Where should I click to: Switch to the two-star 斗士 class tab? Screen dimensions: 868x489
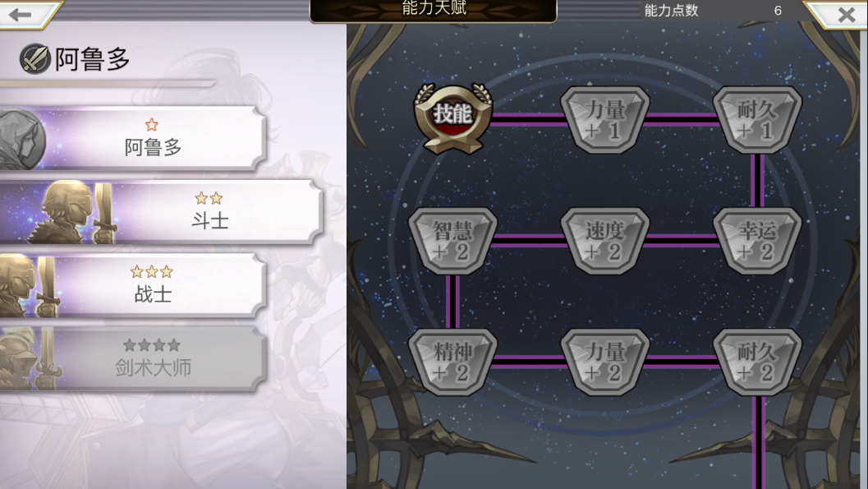click(x=160, y=211)
